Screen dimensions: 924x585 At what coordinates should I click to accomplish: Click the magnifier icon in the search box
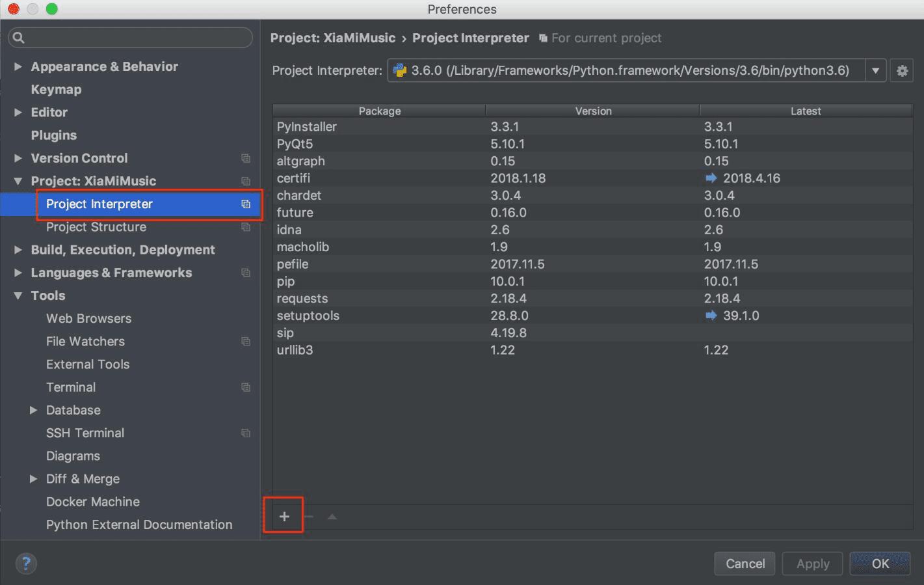[18, 37]
